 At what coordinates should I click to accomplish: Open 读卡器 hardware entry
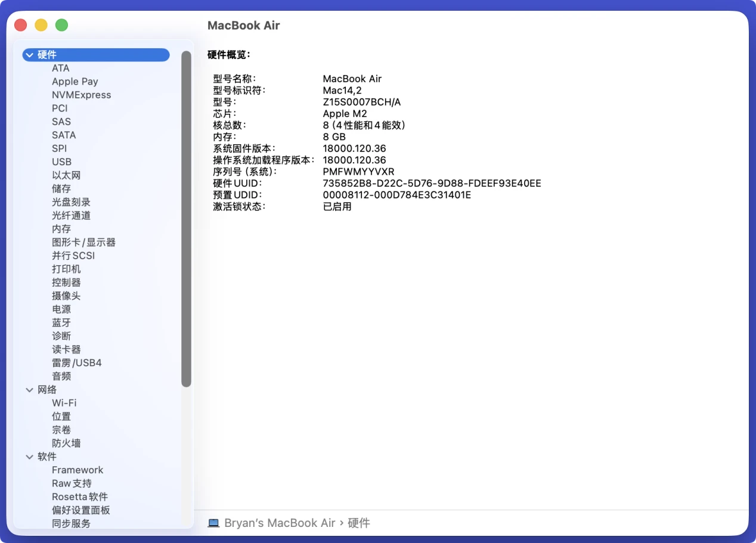click(66, 349)
